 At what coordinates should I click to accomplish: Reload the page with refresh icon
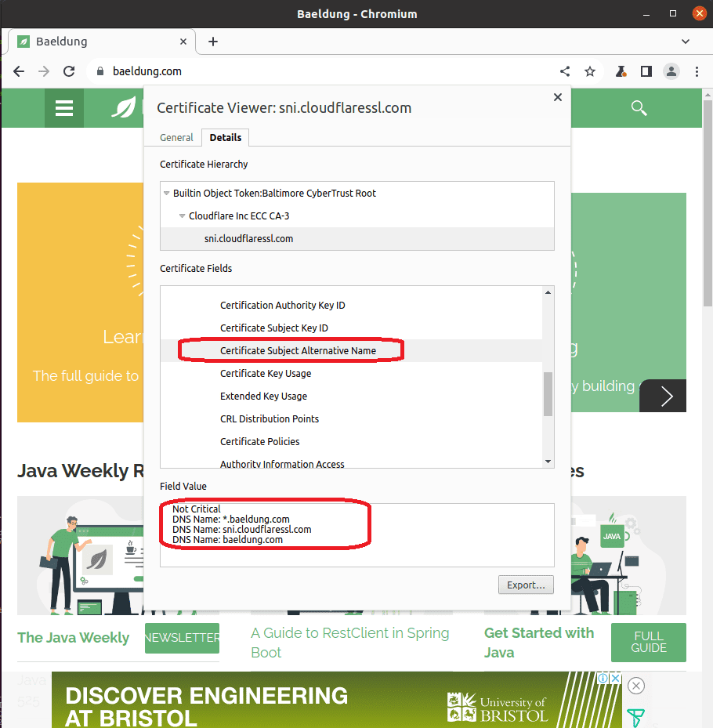tap(69, 71)
